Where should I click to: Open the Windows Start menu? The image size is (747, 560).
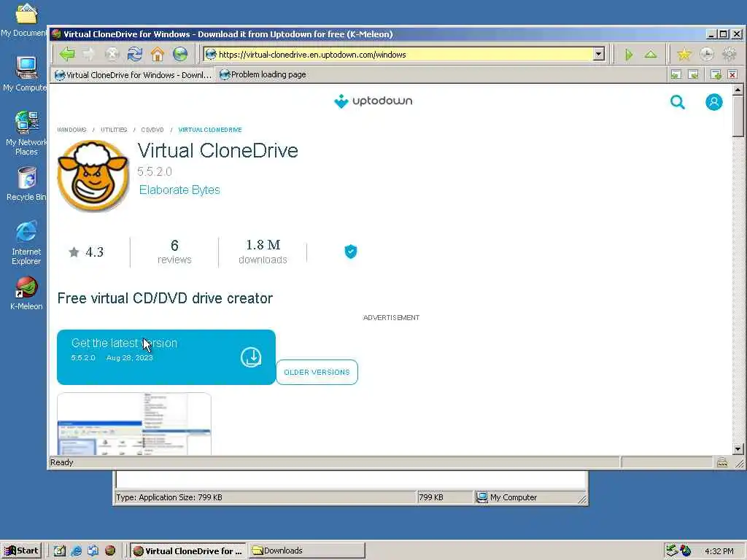coord(22,551)
